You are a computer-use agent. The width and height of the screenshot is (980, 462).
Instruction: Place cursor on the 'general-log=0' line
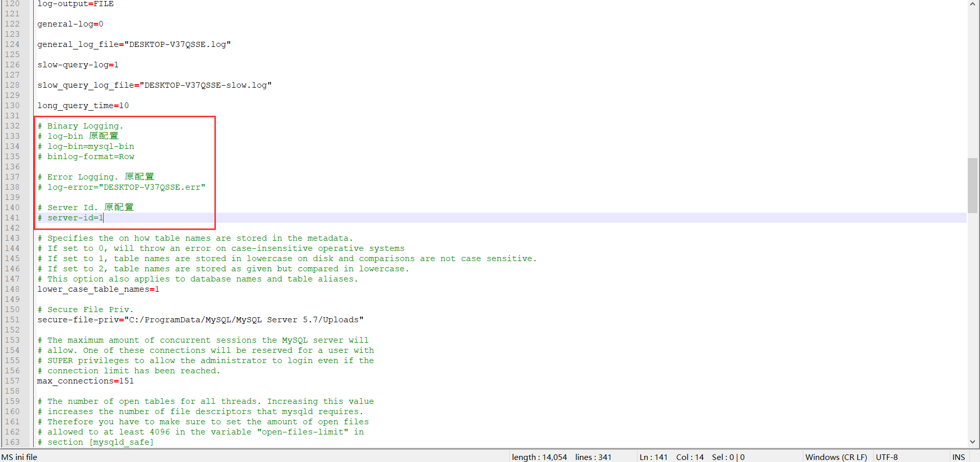[70, 24]
